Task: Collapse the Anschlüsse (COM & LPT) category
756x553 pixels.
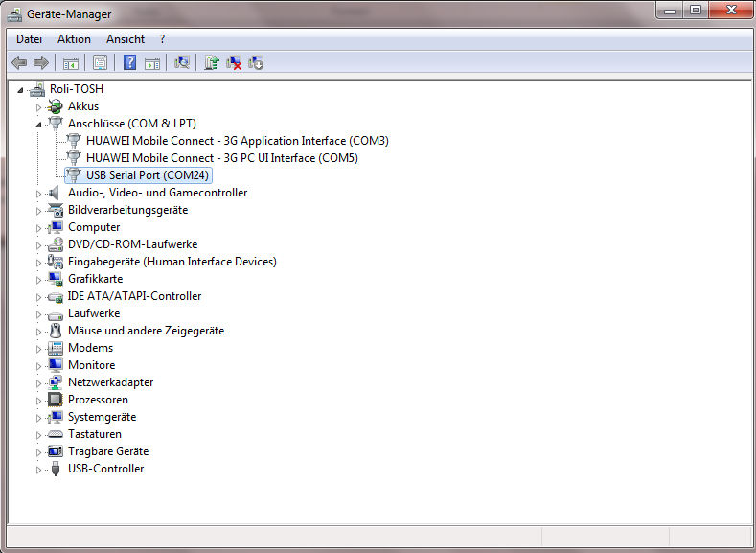Action: (x=38, y=125)
